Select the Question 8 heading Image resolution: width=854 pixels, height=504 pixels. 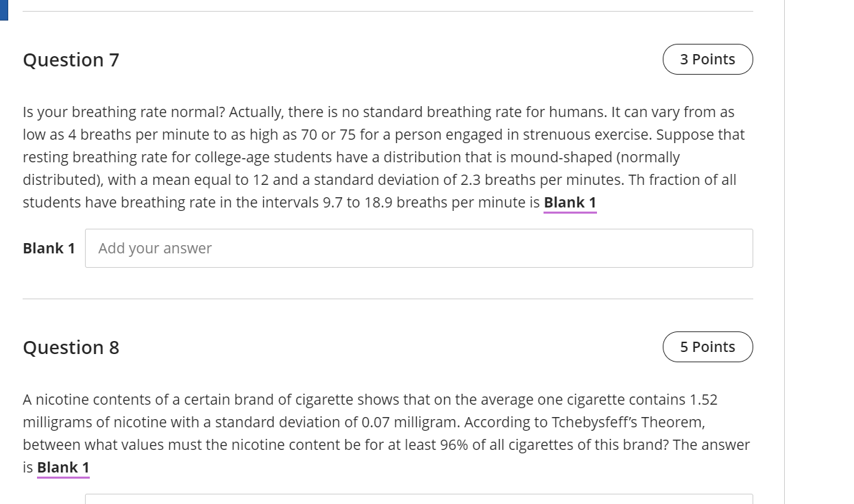(x=71, y=348)
